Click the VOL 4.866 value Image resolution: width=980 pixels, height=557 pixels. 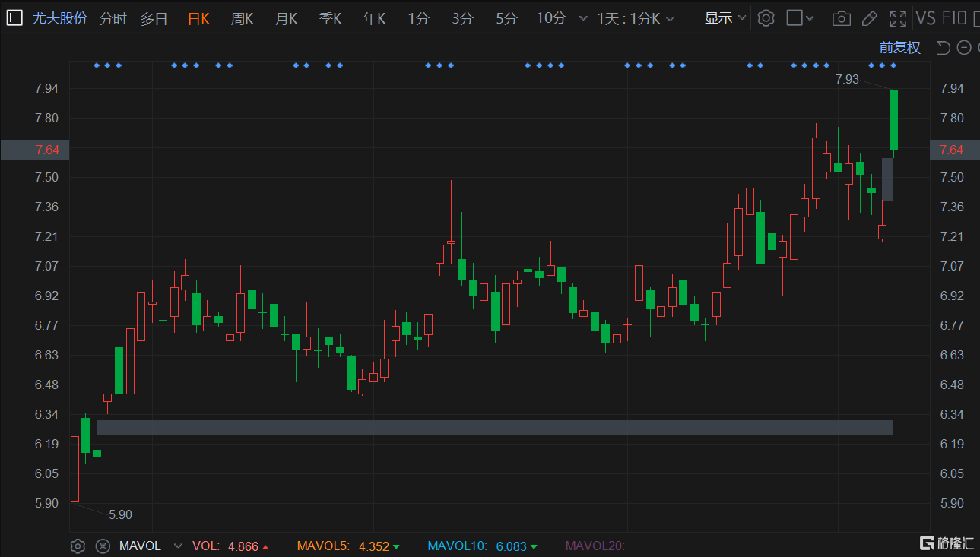coord(243,546)
